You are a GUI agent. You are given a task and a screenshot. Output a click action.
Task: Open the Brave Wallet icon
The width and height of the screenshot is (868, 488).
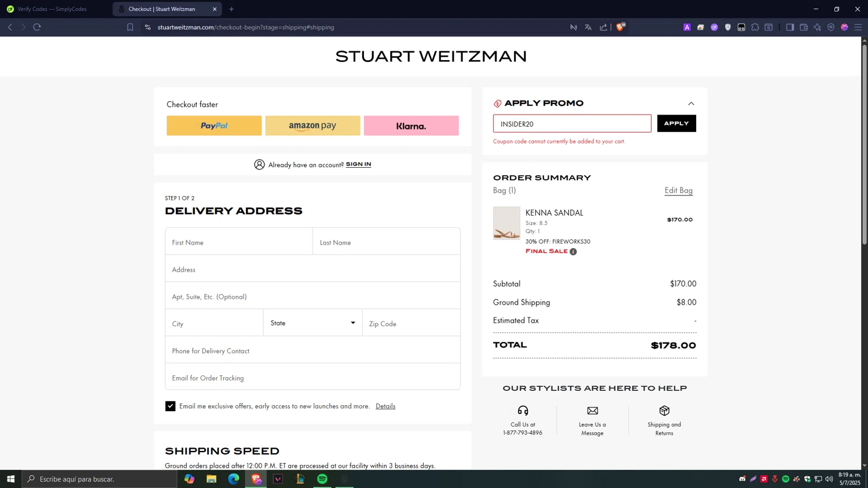804,27
